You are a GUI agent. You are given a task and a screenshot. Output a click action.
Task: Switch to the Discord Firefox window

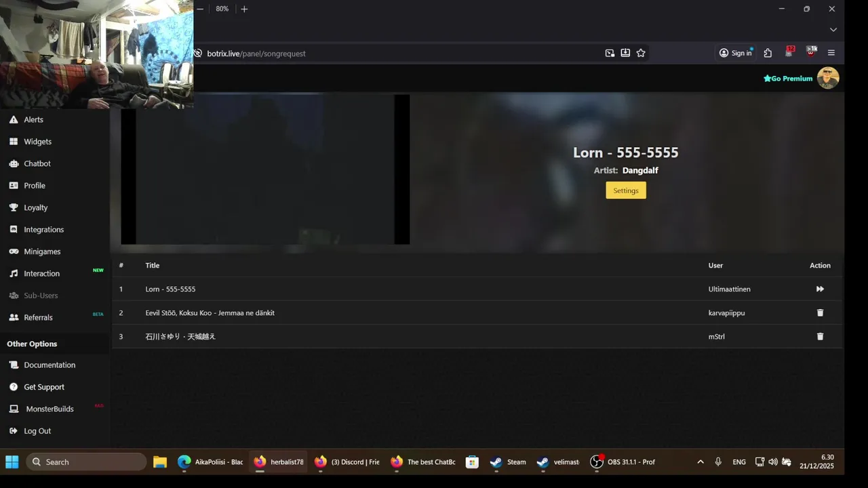[348, 462]
